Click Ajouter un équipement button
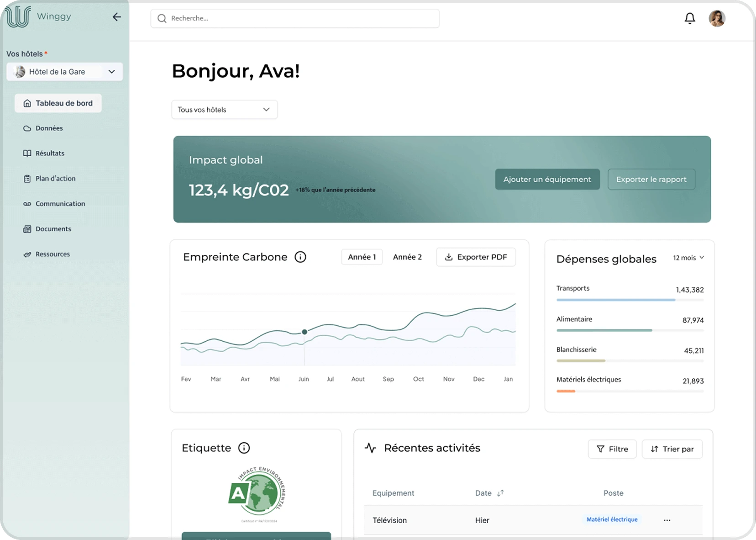The height and width of the screenshot is (540, 756). [x=547, y=179]
